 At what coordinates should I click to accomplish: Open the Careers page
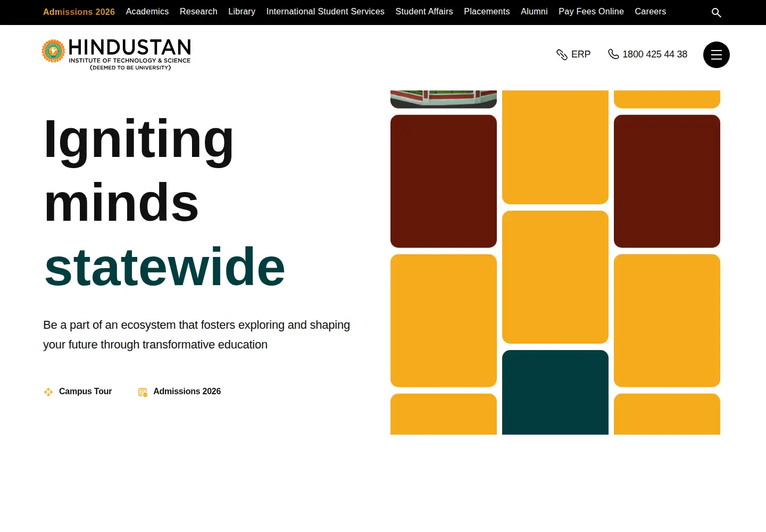tap(650, 12)
